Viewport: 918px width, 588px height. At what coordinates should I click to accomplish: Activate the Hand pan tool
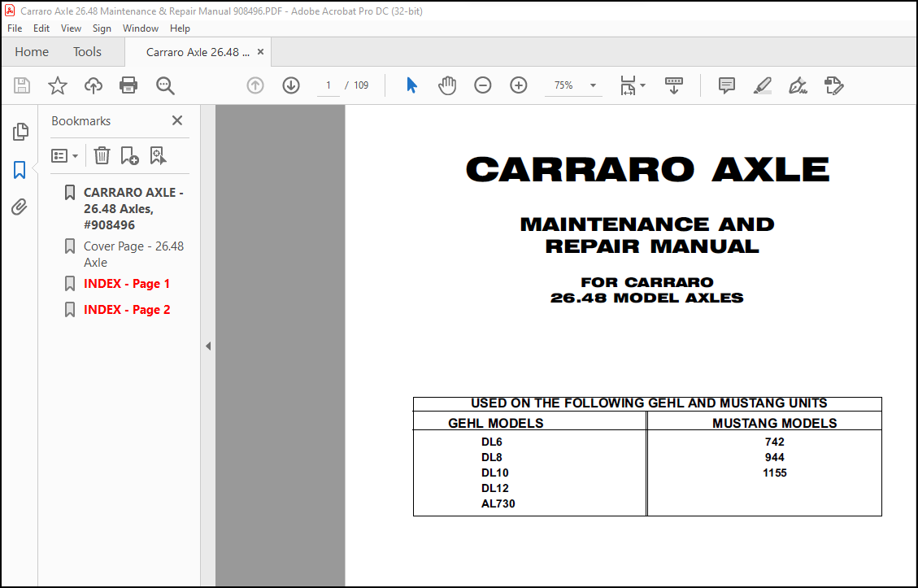tap(447, 85)
